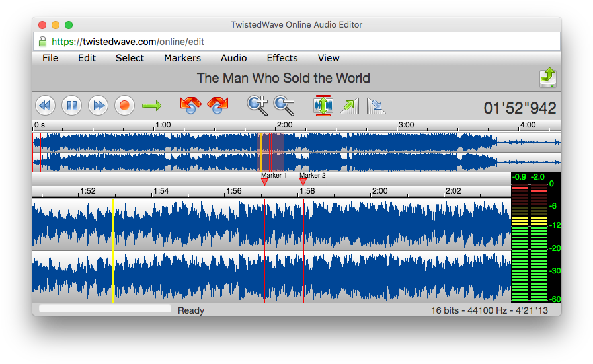Image resolution: width=593 pixels, height=364 pixels.
Task: Open the File menu
Action: point(50,58)
